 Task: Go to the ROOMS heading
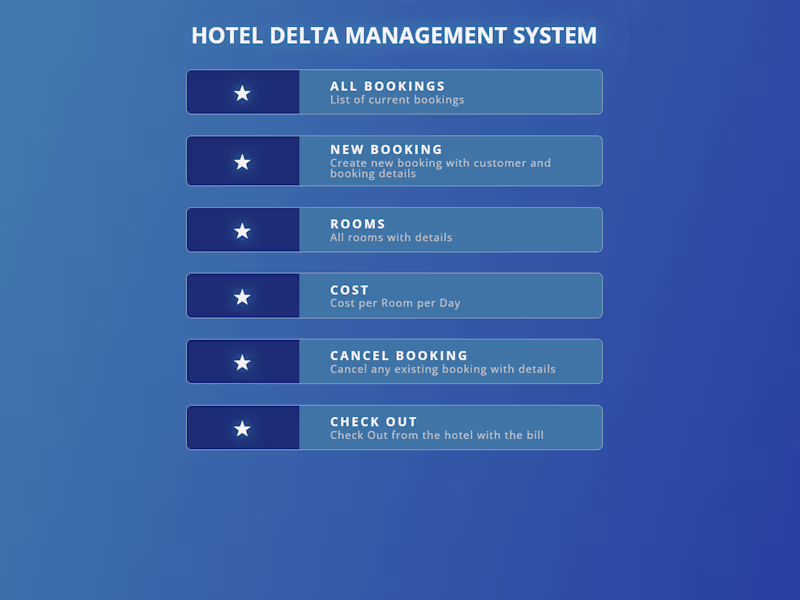pos(358,224)
